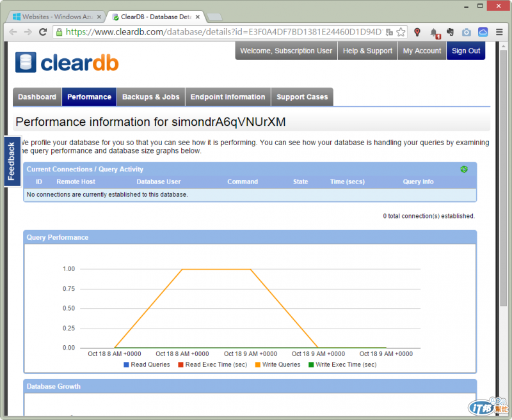Click the Database User column header
Screen dimensions: 512x420
coord(158,182)
